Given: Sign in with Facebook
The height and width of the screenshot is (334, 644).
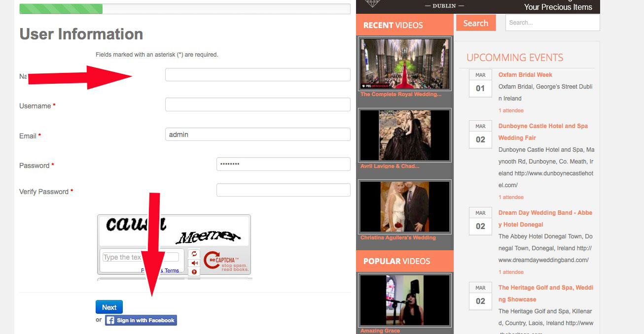Looking at the screenshot, I should (141, 320).
